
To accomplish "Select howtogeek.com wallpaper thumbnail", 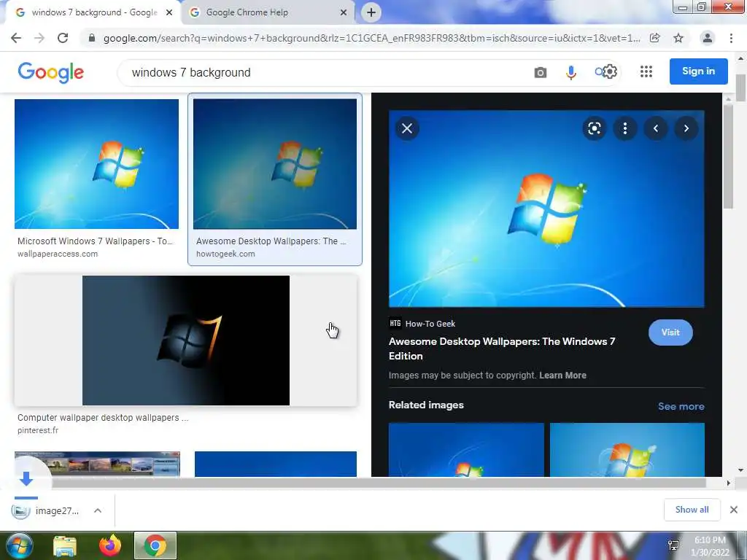I will (x=275, y=164).
